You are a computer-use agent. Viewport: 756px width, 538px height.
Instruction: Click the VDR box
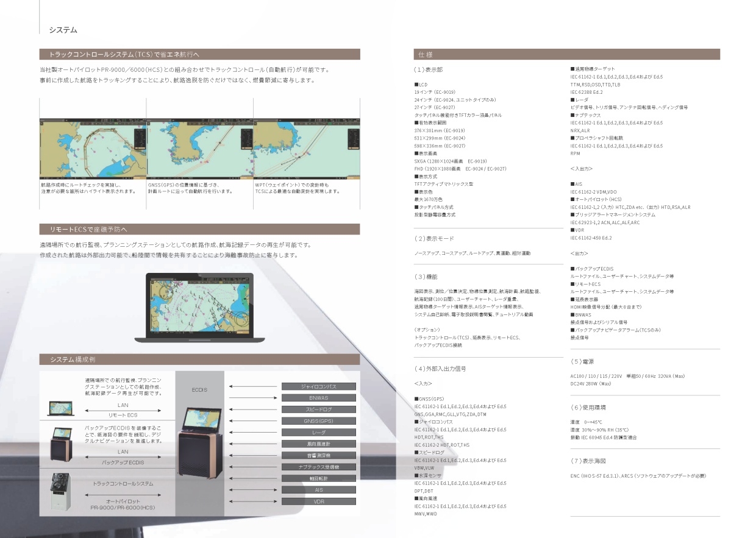pyautogui.click(x=318, y=501)
